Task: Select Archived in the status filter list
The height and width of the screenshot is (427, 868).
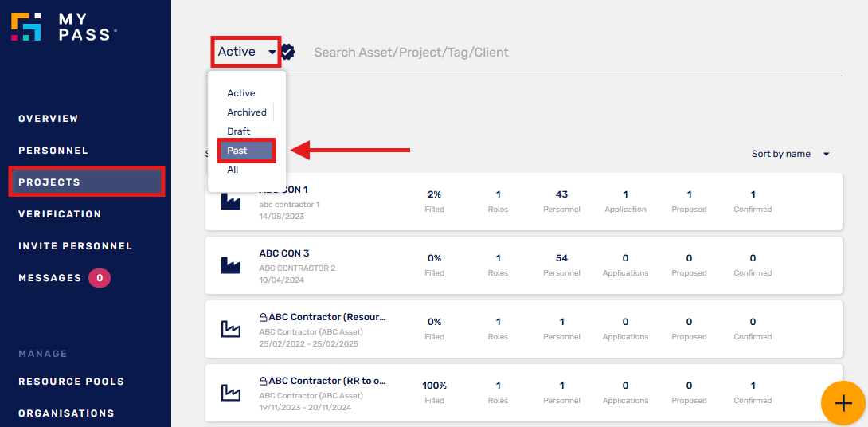Action: point(247,112)
